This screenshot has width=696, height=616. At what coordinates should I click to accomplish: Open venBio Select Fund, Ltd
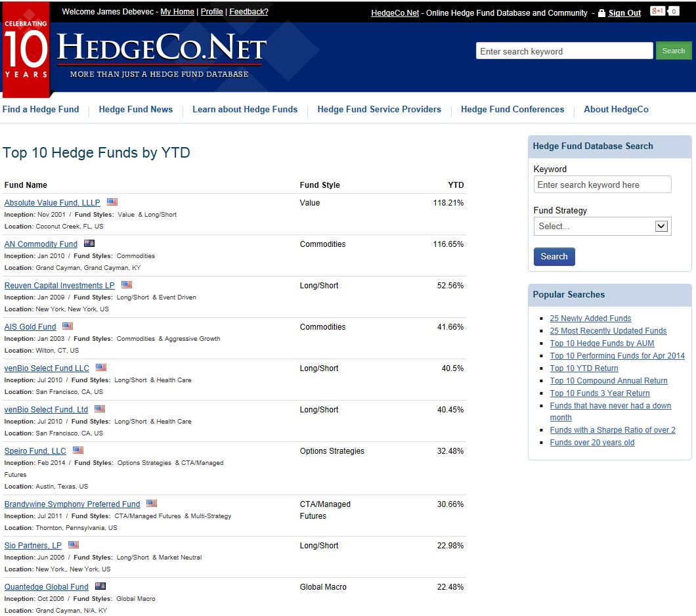pos(46,409)
